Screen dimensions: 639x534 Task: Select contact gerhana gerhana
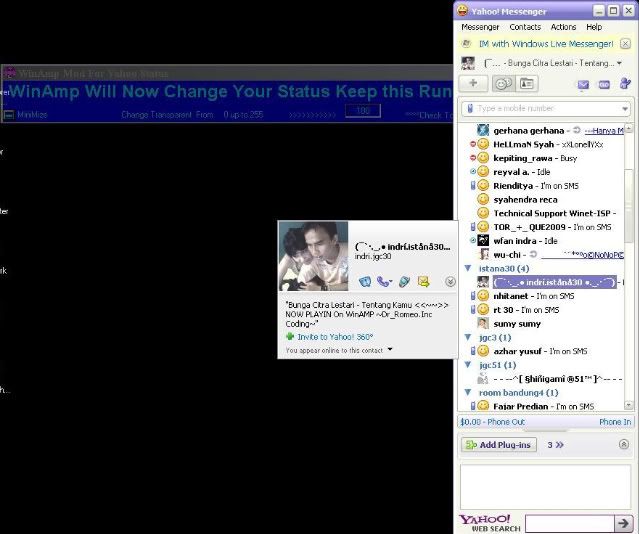[528, 130]
